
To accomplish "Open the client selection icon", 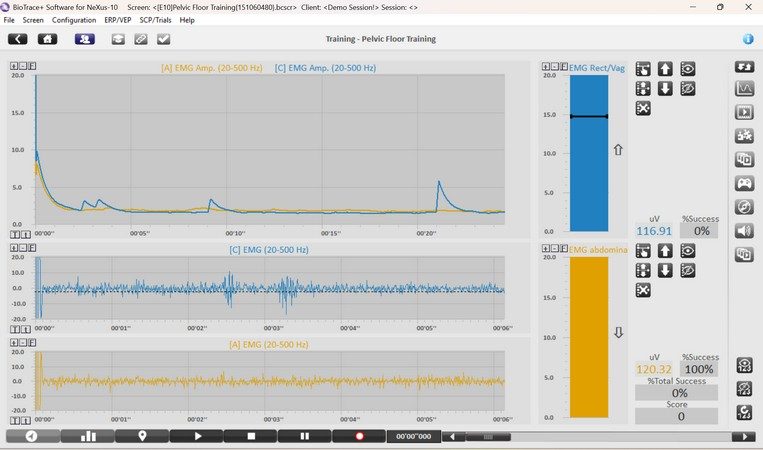I will tap(85, 39).
